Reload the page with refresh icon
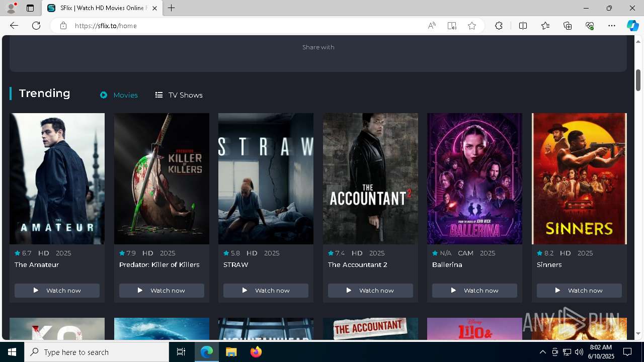Image resolution: width=644 pixels, height=362 pixels. coord(36,26)
